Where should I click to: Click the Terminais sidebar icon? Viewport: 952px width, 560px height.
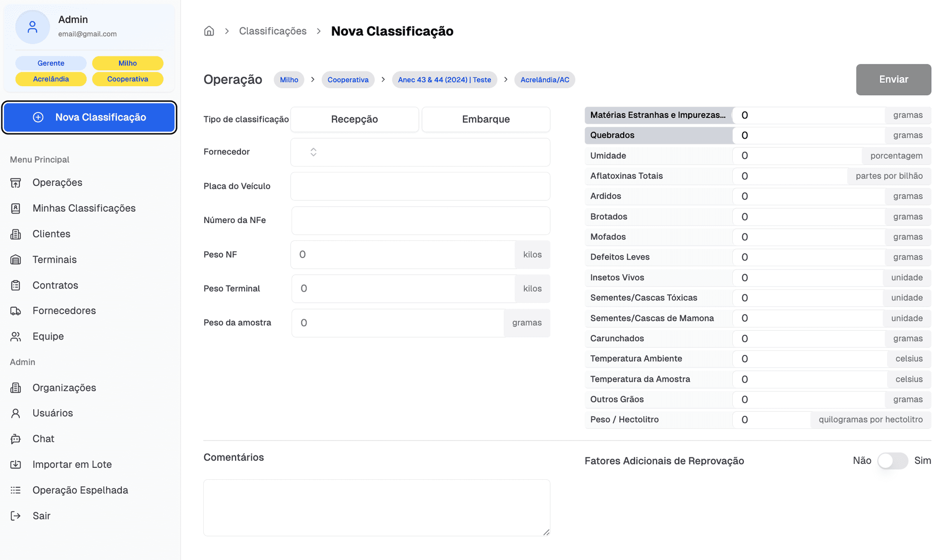click(x=16, y=260)
